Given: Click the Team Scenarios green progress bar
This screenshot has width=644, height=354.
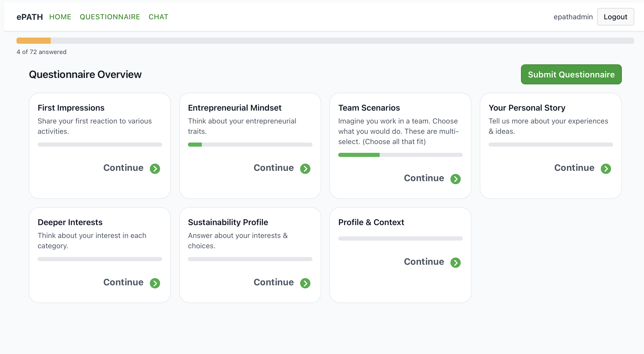Looking at the screenshot, I should pos(359,155).
